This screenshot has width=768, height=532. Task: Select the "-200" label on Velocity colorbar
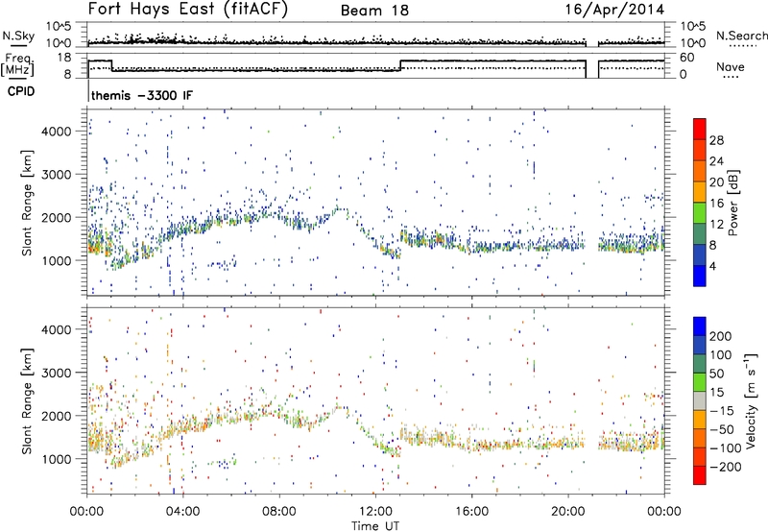click(726, 467)
